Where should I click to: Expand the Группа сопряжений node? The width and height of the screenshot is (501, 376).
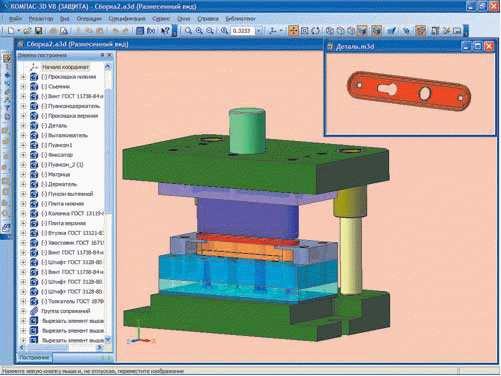[x=23, y=311]
